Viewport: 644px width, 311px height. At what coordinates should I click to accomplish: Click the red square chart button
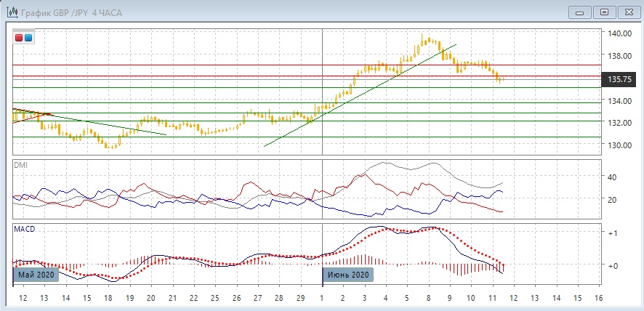19,38
